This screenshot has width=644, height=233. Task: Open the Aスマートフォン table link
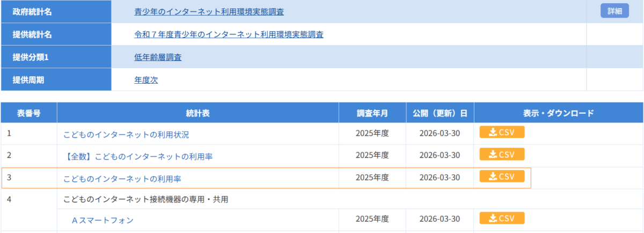click(x=102, y=220)
